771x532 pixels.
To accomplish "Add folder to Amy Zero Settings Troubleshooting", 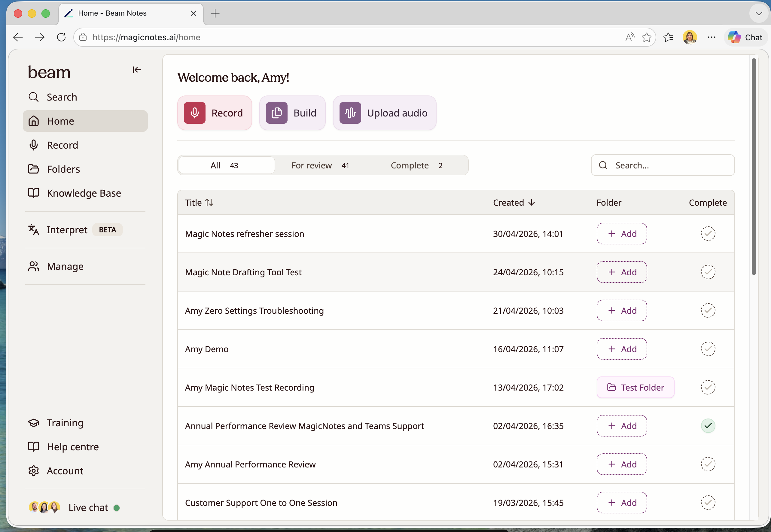I will coord(622,310).
